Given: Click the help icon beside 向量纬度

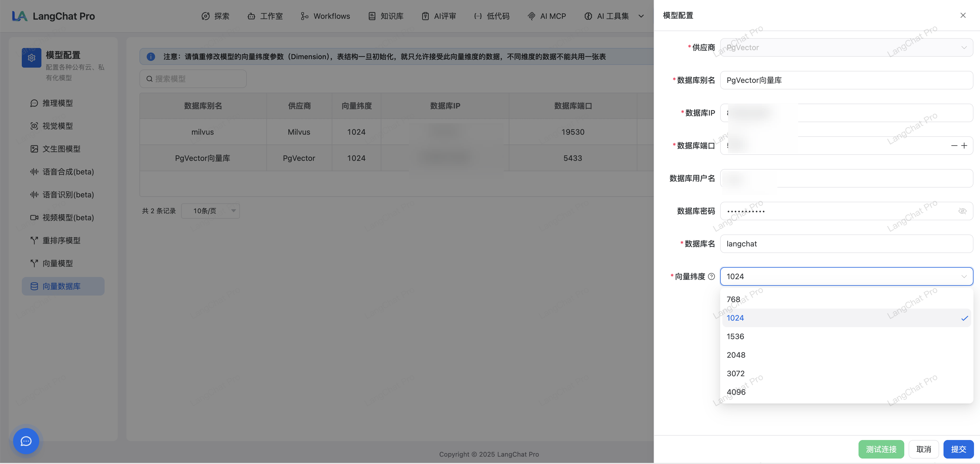Looking at the screenshot, I should [711, 276].
